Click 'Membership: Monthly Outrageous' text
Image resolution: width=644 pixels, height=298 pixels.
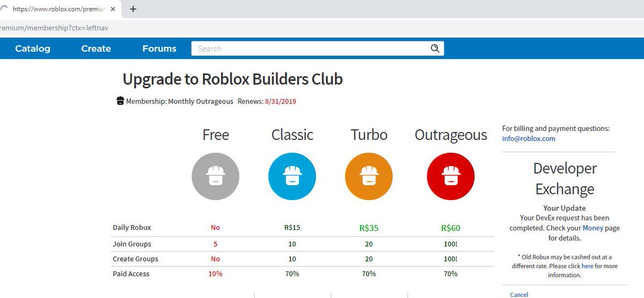[x=180, y=101]
